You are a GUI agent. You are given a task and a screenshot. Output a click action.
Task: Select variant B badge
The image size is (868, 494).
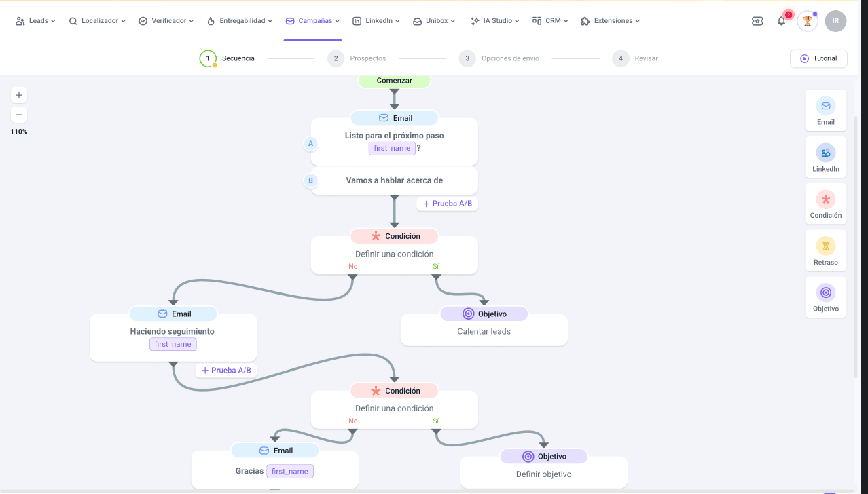(x=311, y=180)
